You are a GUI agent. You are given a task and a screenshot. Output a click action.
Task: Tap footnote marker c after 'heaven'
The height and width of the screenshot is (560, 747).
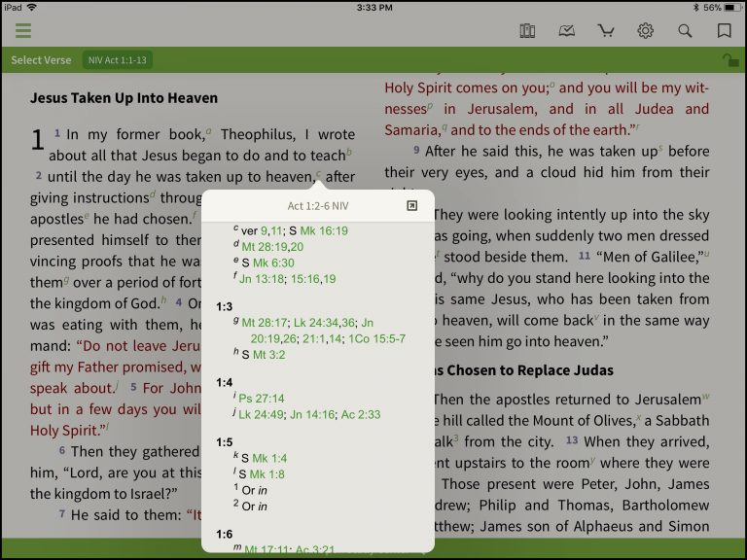[319, 174]
